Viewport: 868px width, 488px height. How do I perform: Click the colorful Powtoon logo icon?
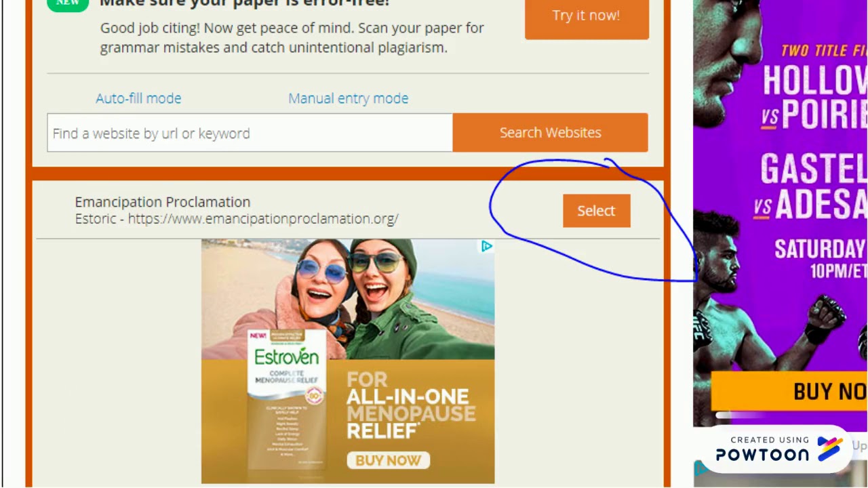[x=829, y=448]
